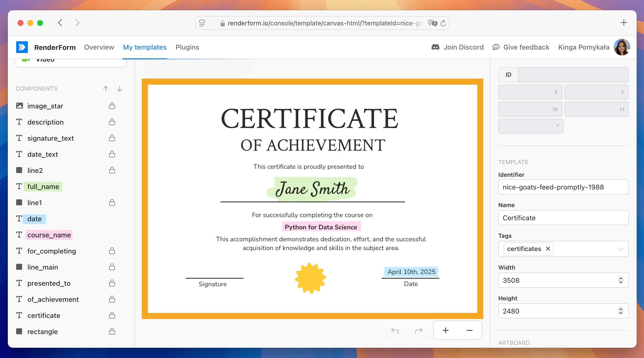This screenshot has height=358, width=644.
Task: Open a new browser tab
Action: tap(624, 23)
